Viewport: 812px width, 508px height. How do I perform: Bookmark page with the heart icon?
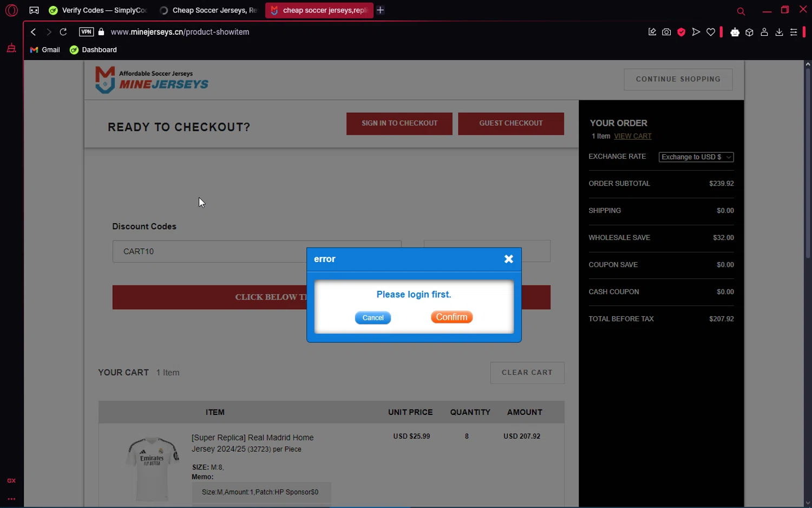(711, 32)
